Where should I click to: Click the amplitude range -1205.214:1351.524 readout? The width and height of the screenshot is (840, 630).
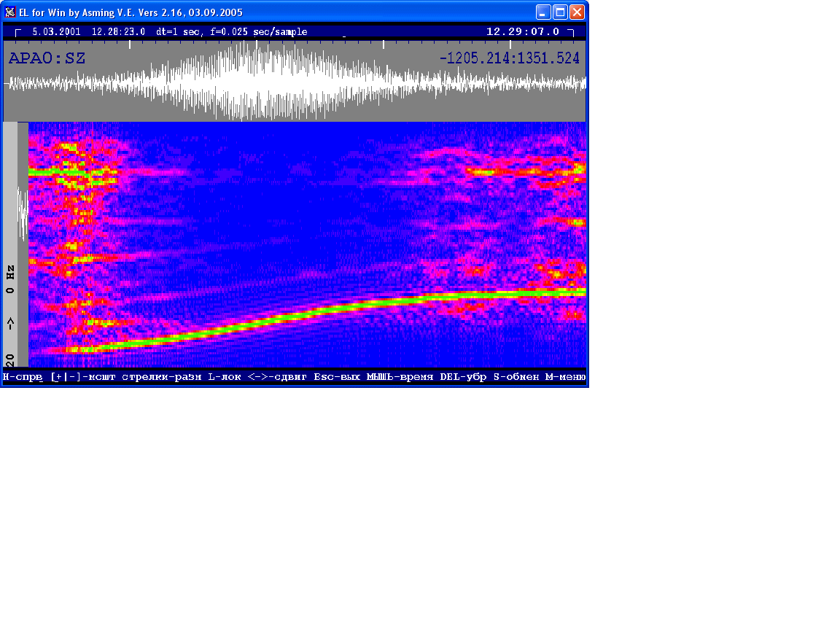coord(510,58)
